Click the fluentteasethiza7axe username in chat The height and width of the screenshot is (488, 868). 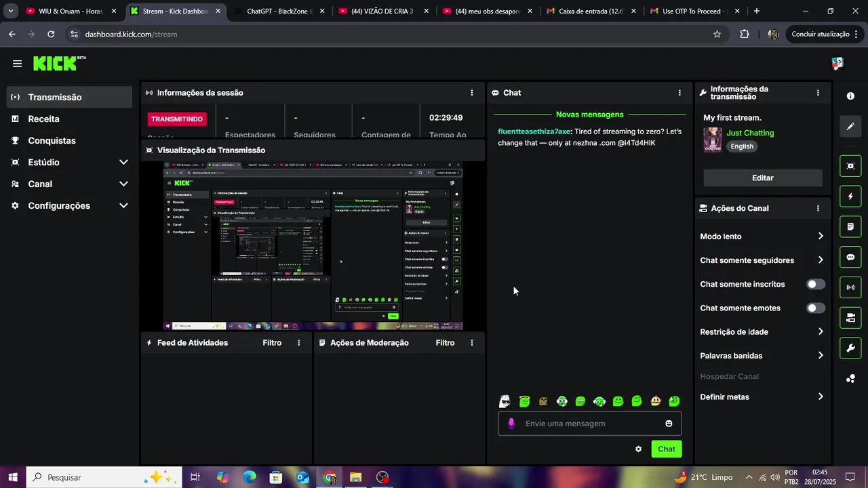coord(534,131)
